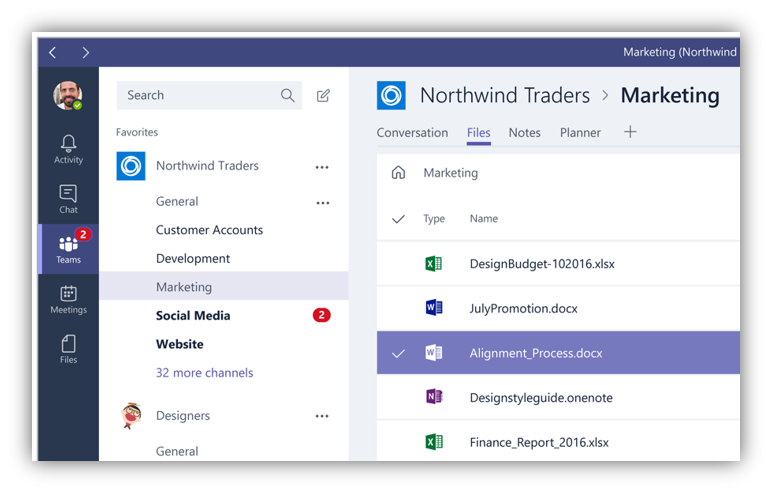This screenshot has width=772, height=493.
Task: Open Designstyleguide.onenote file
Action: (541, 398)
